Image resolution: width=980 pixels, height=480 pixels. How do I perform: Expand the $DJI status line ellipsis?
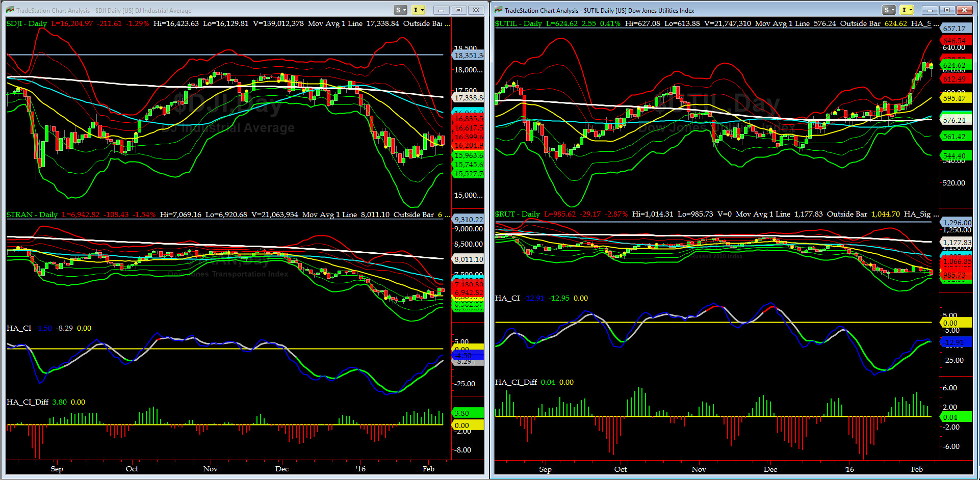tap(448, 24)
